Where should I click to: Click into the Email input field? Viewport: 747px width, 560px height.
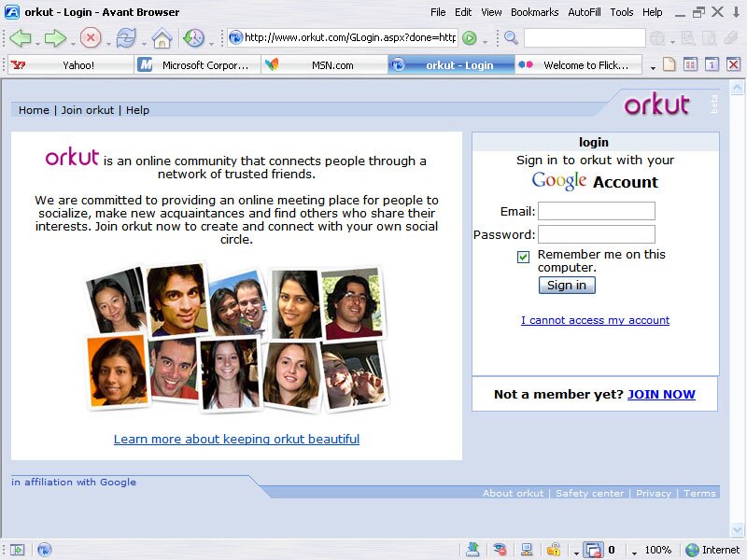click(597, 211)
